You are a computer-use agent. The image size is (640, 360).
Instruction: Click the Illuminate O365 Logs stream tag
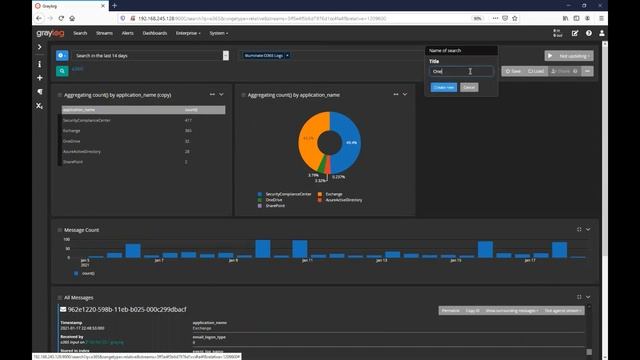coord(264,56)
